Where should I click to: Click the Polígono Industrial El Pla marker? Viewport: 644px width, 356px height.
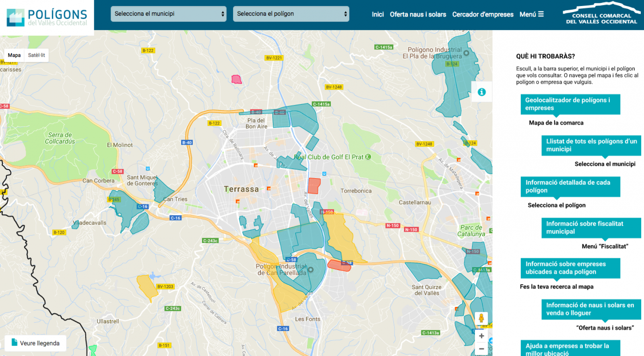466,53
